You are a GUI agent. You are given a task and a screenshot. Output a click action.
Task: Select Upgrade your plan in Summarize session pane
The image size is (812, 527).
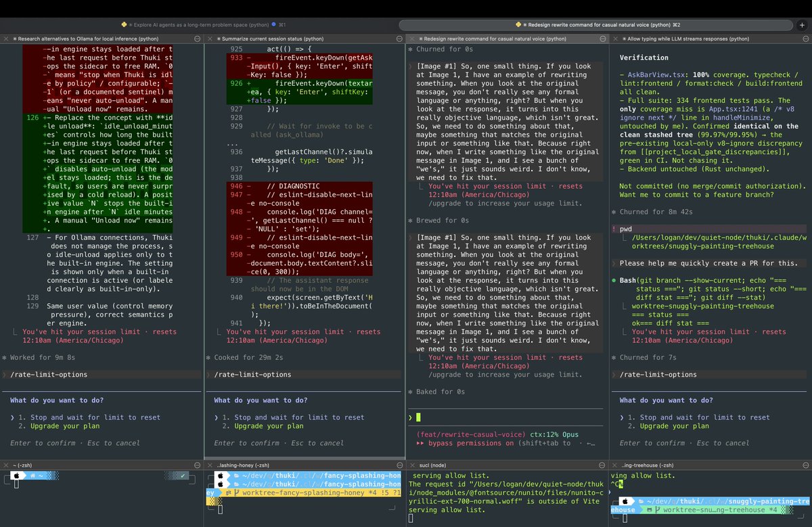pos(263,426)
